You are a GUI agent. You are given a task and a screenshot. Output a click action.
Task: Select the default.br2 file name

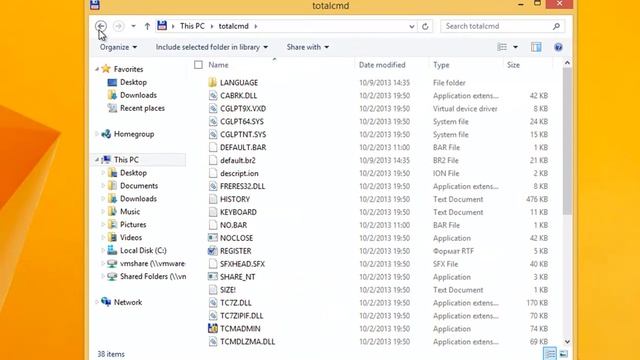click(238, 160)
